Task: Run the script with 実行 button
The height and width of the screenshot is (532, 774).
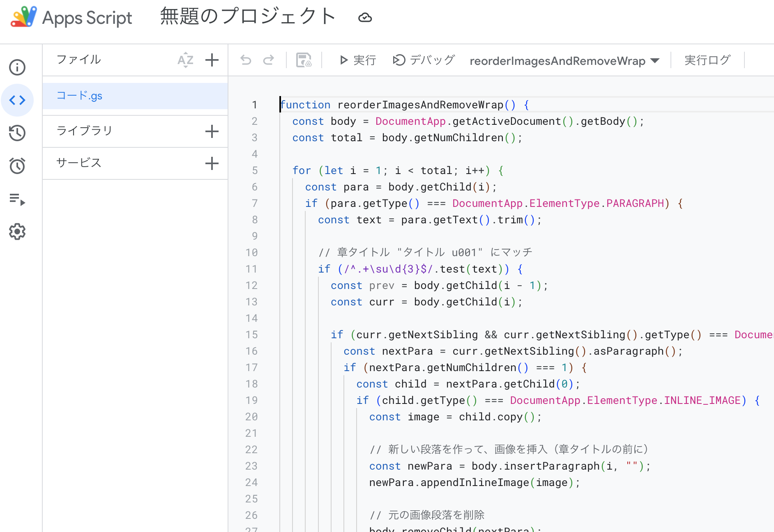Action: pyautogui.click(x=358, y=60)
